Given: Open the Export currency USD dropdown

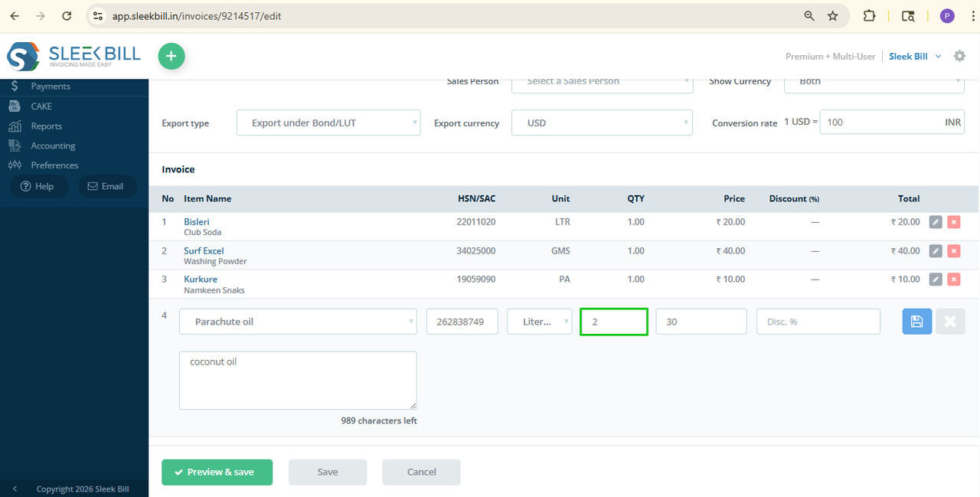Looking at the screenshot, I should [602, 123].
